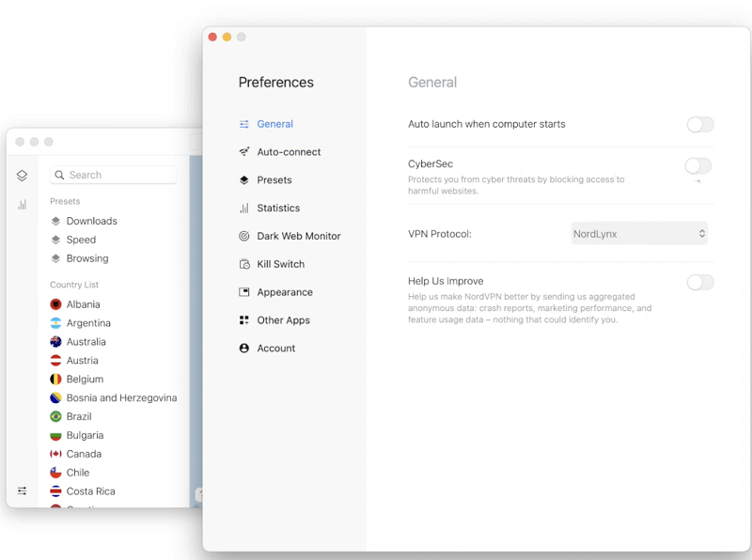Select the Downloads preset
The height and width of the screenshot is (560, 752).
(x=91, y=221)
